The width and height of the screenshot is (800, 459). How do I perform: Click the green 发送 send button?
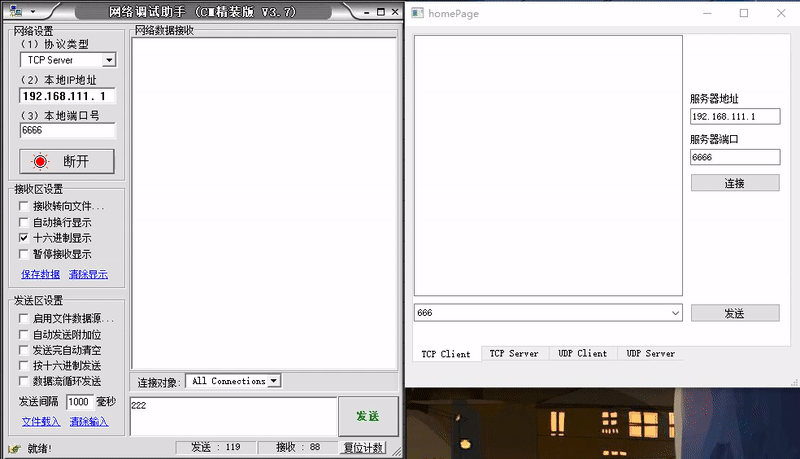(x=367, y=416)
